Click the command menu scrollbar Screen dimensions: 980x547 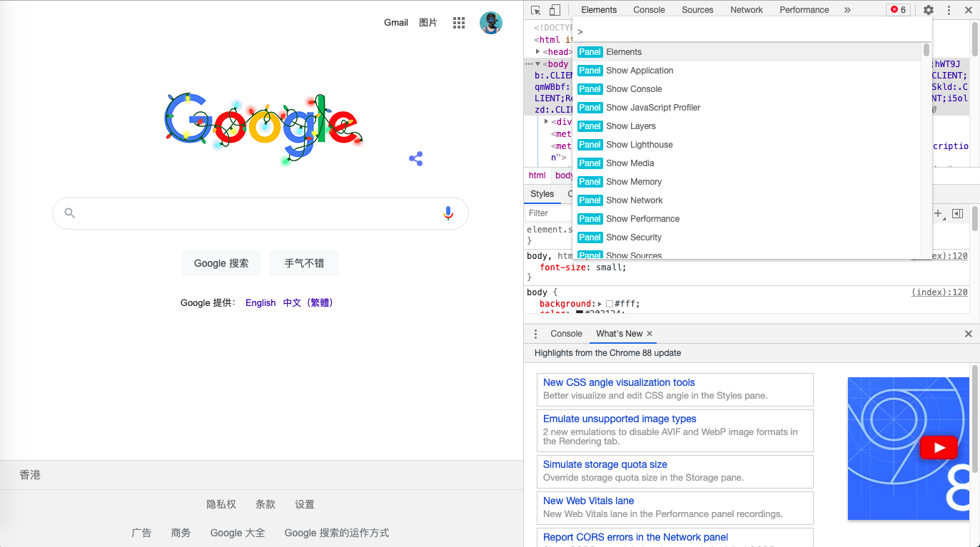point(926,50)
